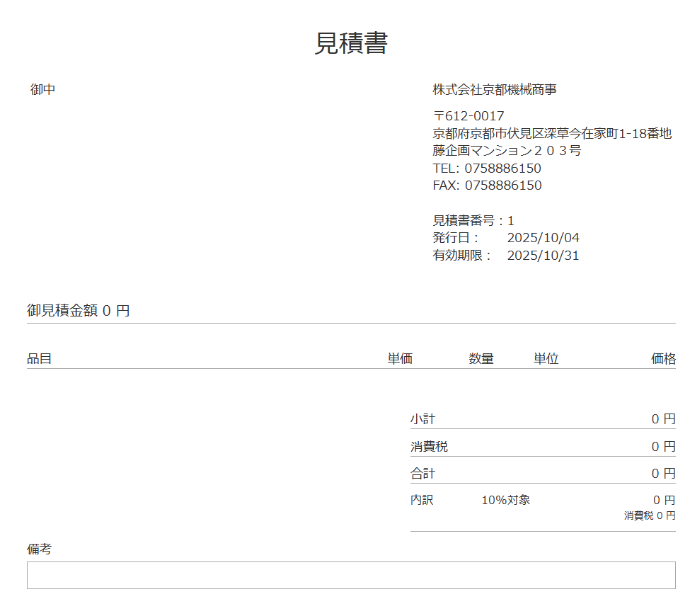Select the 御中 recipient field

43,90
